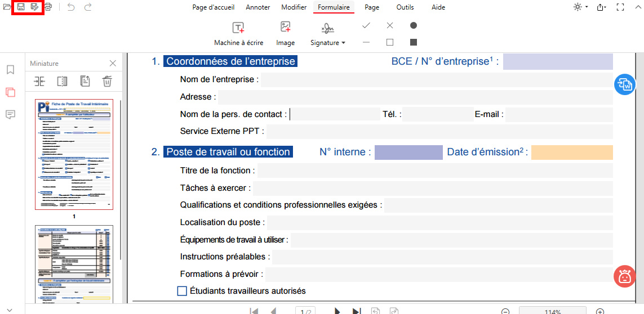Open the red robot assistant button

pos(625,277)
